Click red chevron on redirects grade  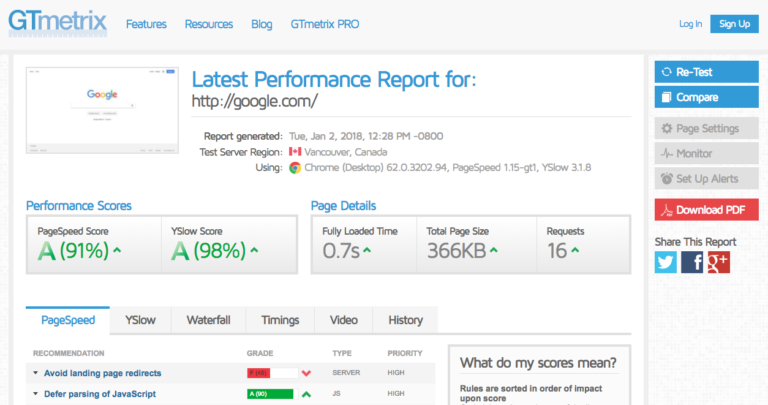coord(306,373)
